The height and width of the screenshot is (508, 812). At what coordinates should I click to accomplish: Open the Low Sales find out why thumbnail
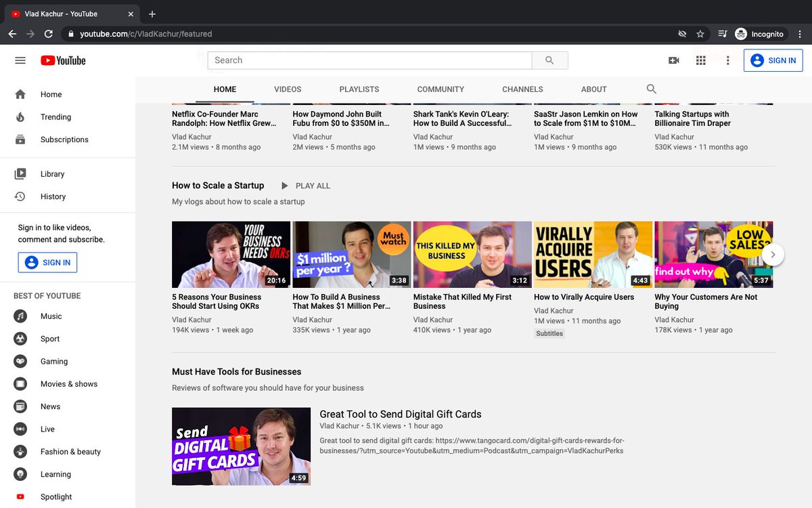(713, 255)
